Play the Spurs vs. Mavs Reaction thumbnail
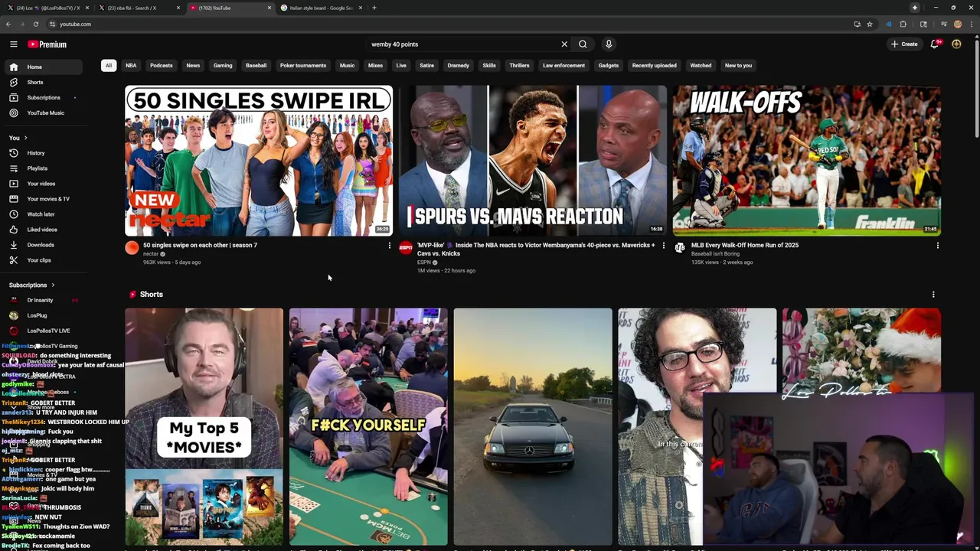Image resolution: width=980 pixels, height=551 pixels. pyautogui.click(x=533, y=161)
